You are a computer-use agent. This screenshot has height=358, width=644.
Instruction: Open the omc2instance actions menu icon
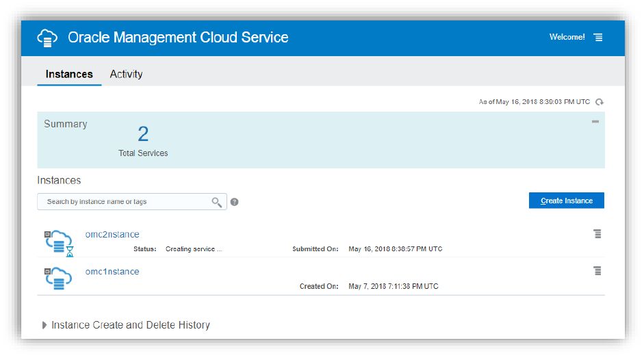tap(597, 234)
